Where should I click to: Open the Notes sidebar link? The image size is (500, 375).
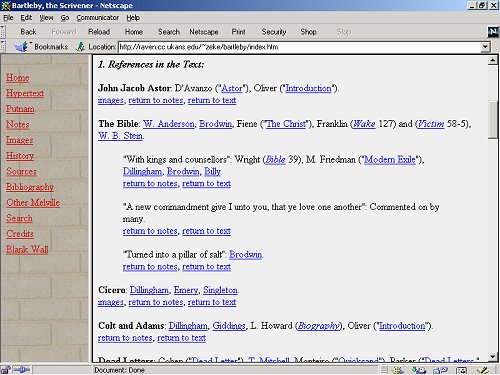point(18,125)
